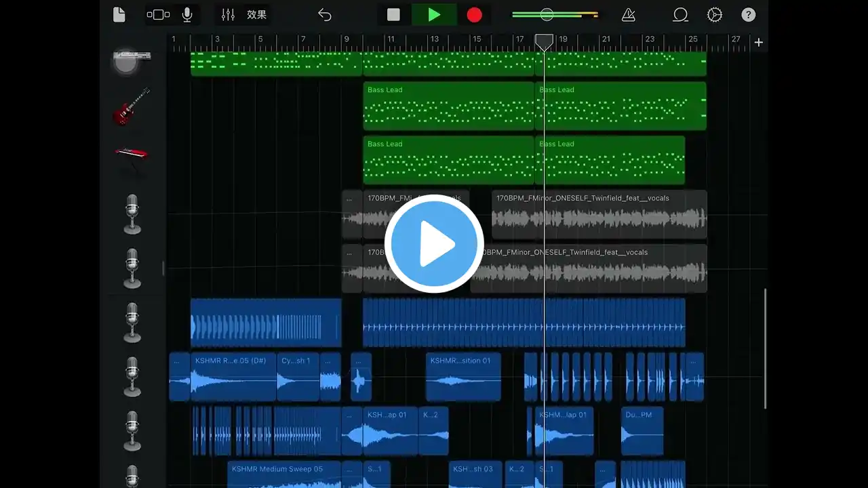Toggle the metronome
Screen dimensions: 868x488
point(629,14)
